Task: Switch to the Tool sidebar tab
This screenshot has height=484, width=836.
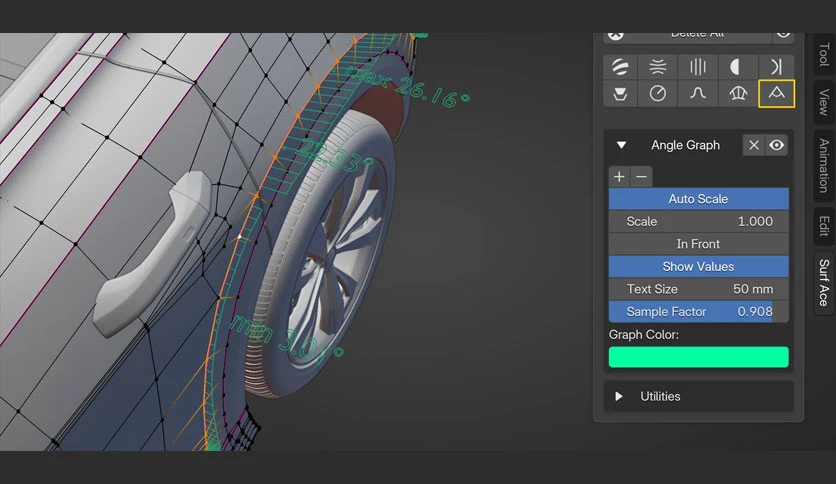Action: tap(824, 54)
